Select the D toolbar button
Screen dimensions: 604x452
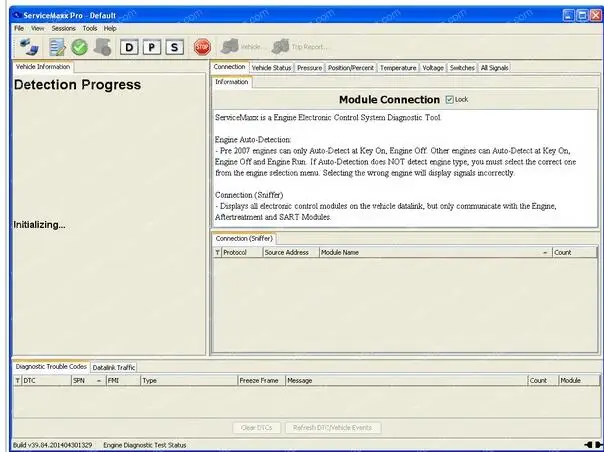coord(129,47)
